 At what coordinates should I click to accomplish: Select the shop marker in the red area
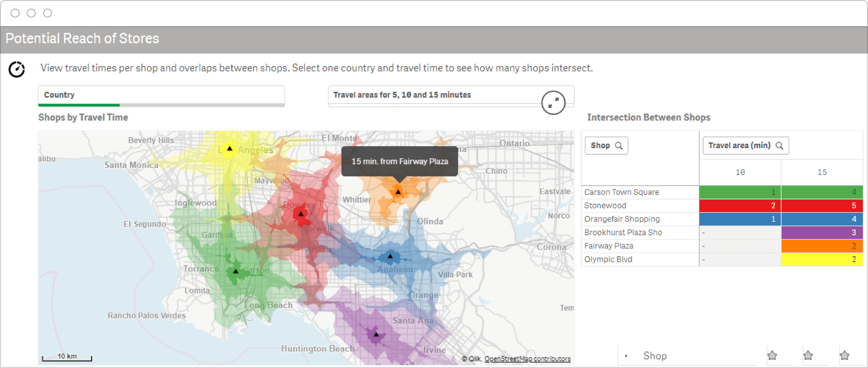[301, 214]
